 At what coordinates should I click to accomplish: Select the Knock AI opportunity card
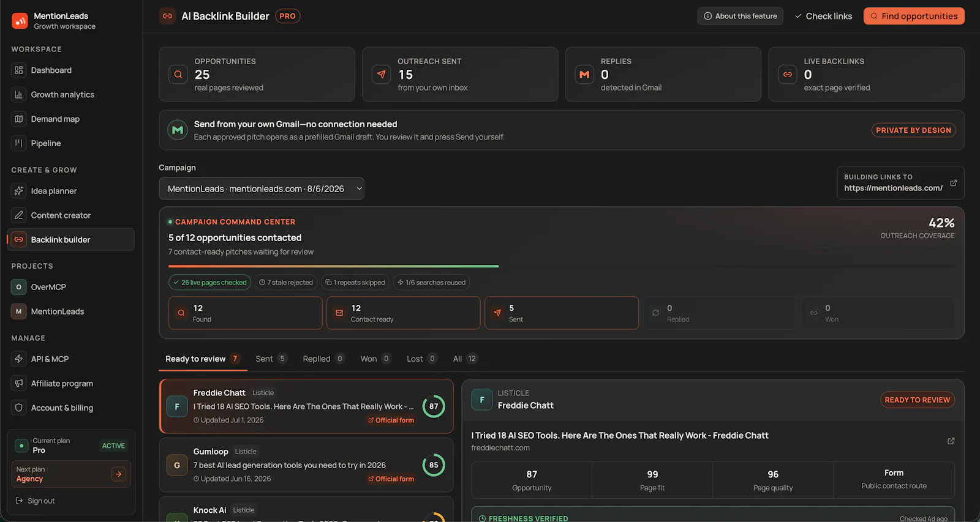coord(306,509)
